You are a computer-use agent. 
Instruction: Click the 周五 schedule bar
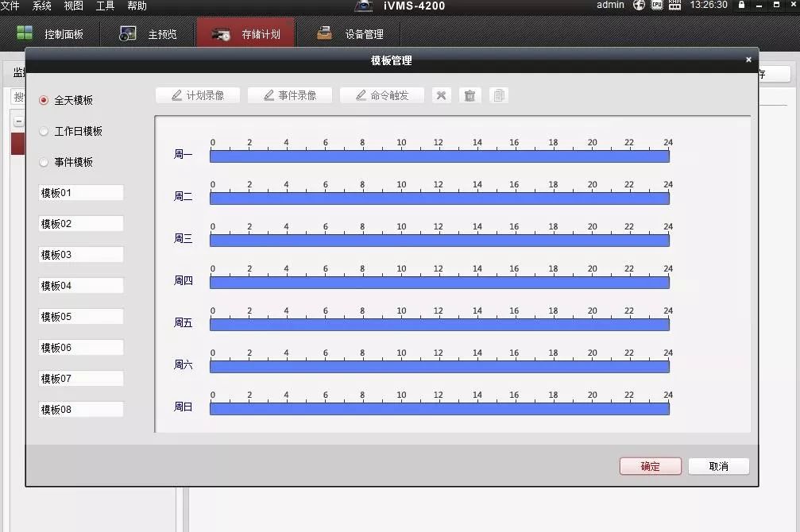[439, 325]
